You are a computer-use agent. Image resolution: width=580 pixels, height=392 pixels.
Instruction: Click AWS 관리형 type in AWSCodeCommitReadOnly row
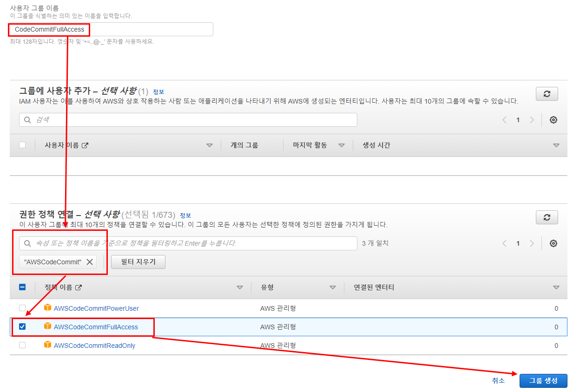[x=278, y=346]
